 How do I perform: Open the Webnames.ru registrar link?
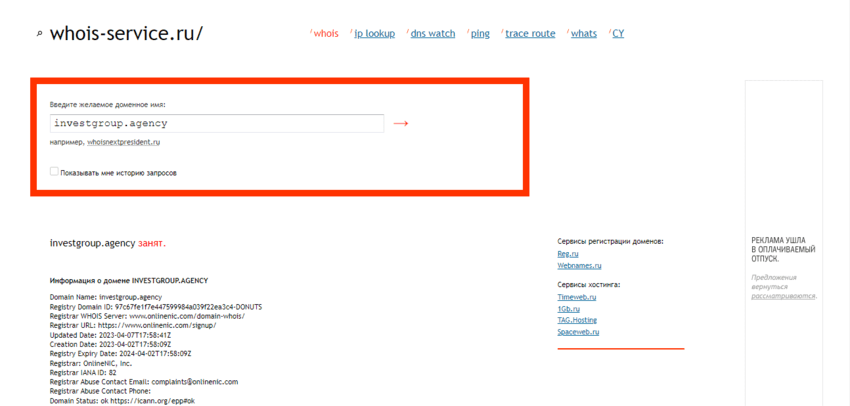click(x=579, y=266)
